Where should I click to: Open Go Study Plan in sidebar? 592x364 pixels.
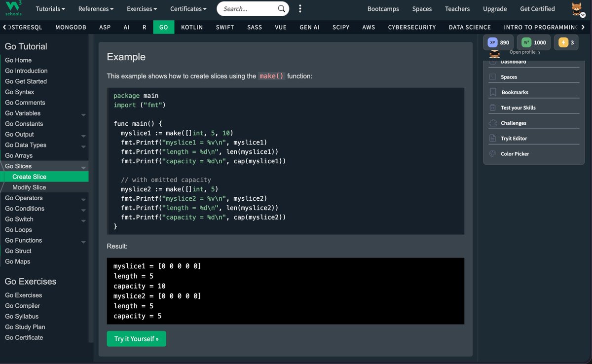pyautogui.click(x=25, y=327)
